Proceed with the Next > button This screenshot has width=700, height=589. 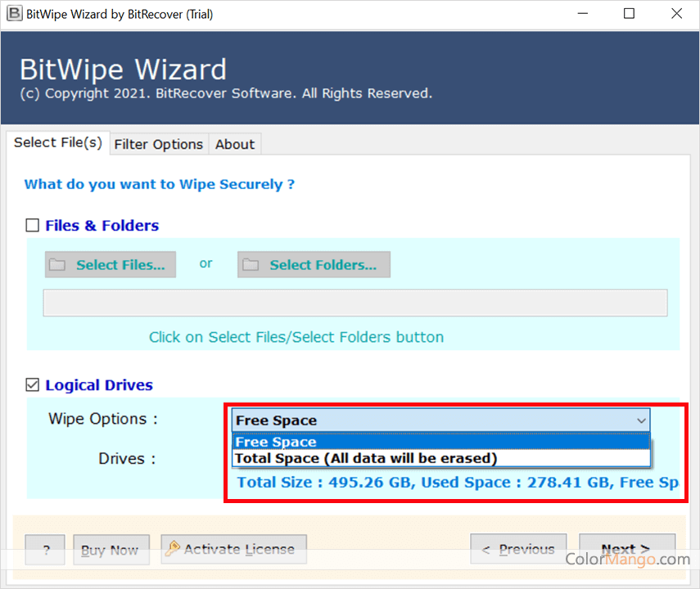627,549
